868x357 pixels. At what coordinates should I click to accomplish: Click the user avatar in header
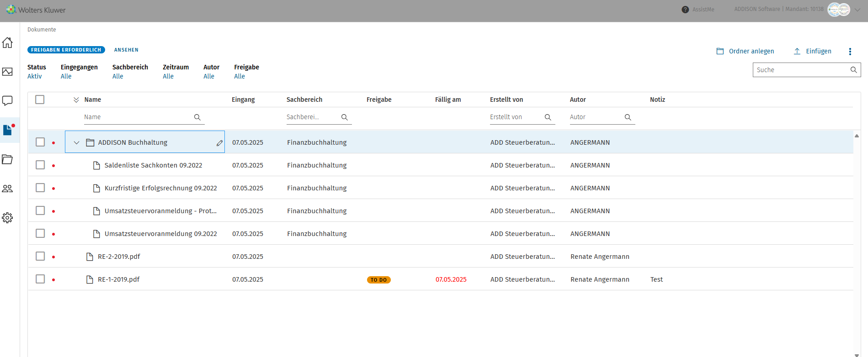839,10
